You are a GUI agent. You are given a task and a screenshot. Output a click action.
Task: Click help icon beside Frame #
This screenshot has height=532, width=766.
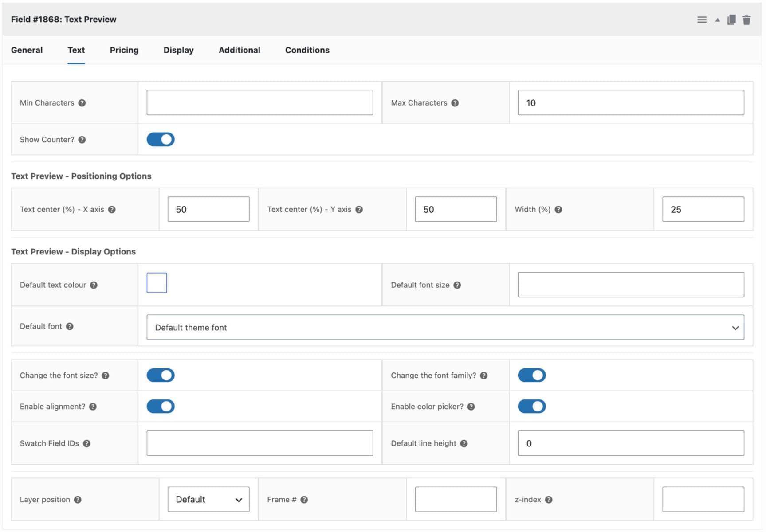tap(304, 500)
